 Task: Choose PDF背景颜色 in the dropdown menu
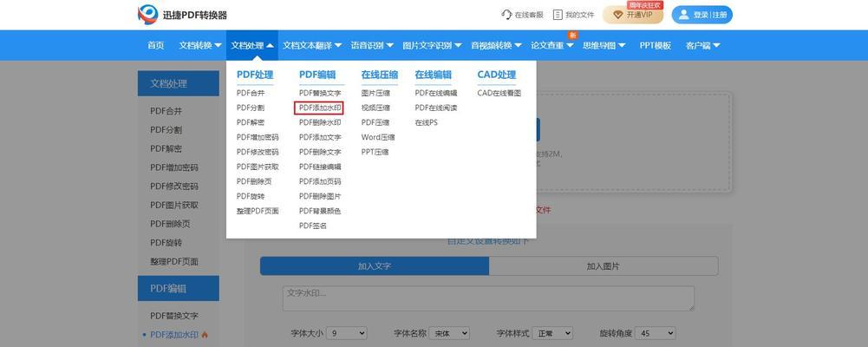(320, 211)
